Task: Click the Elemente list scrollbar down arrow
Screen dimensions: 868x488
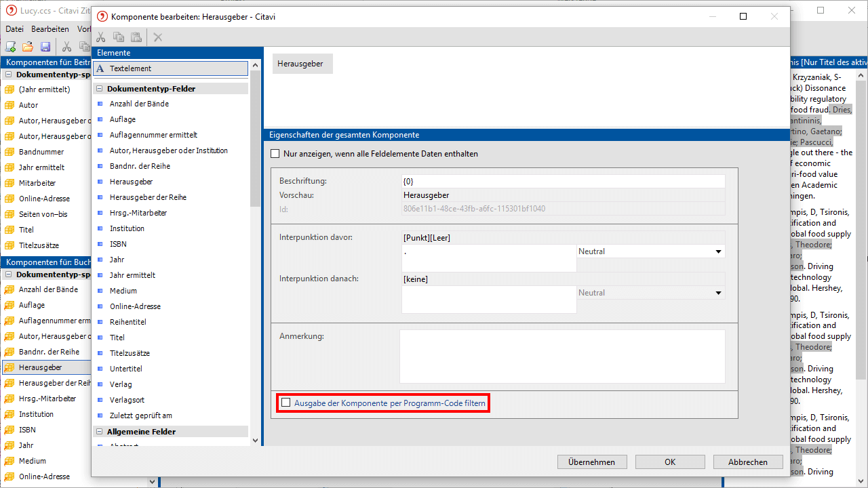Action: 256,440
